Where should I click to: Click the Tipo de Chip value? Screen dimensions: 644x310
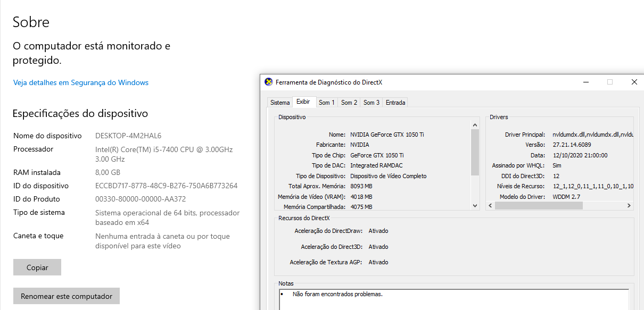377,155
